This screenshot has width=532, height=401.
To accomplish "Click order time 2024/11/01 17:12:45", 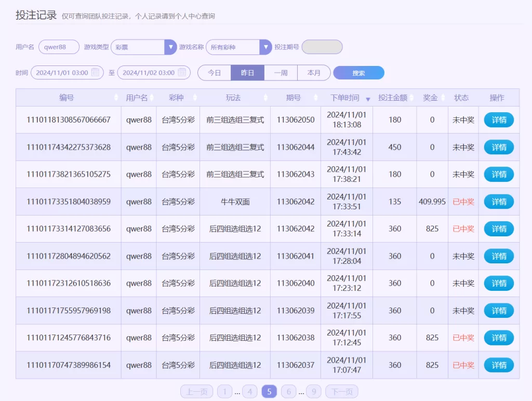I will click(x=347, y=338).
